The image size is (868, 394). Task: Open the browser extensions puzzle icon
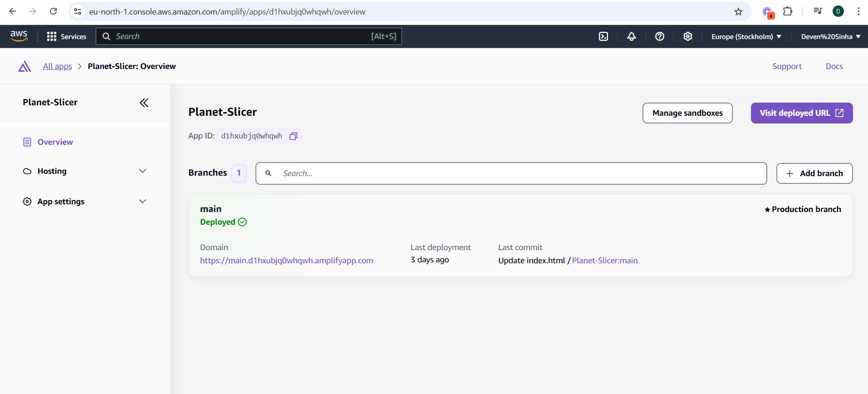click(788, 11)
